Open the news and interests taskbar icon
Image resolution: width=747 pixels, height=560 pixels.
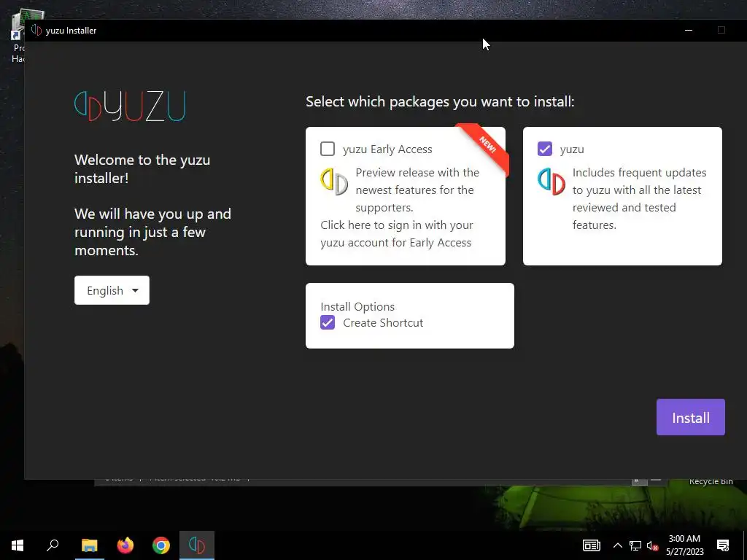(x=591, y=545)
